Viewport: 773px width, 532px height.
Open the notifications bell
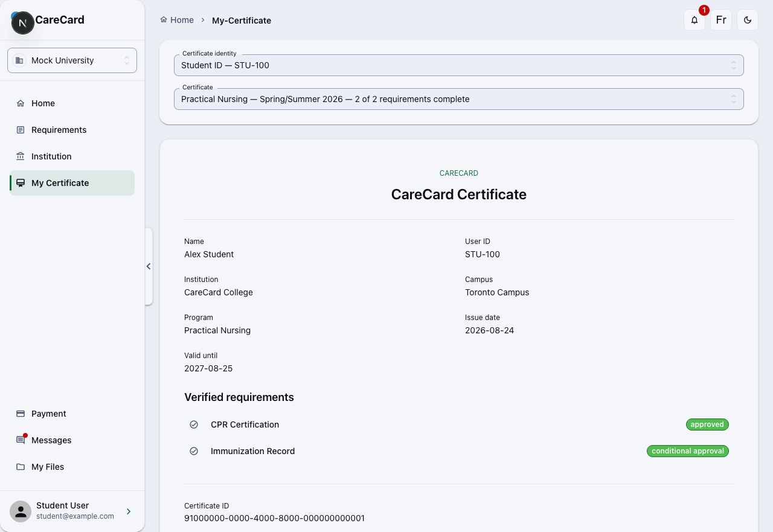(694, 20)
